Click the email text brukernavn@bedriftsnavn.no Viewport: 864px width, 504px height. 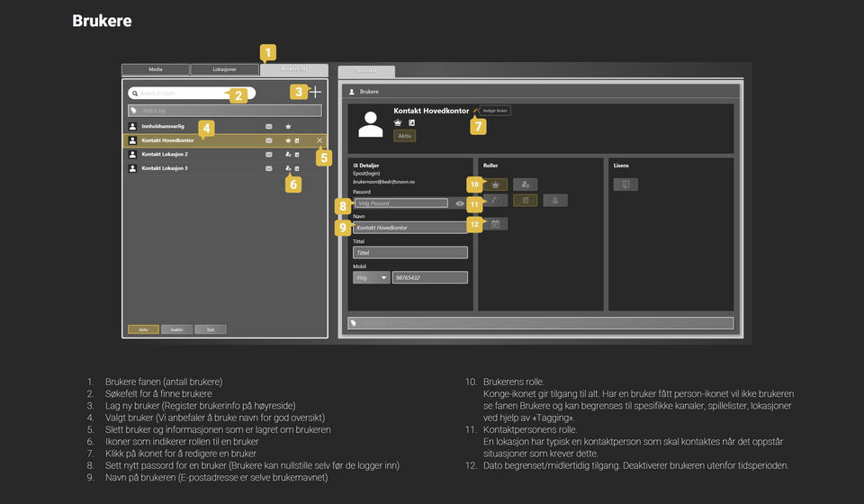tap(383, 182)
